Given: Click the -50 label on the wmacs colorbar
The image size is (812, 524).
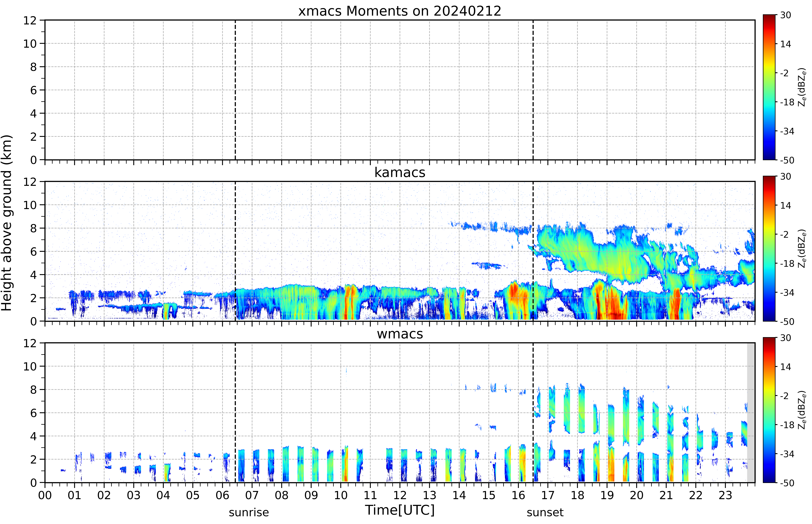Looking at the screenshot, I should click(x=787, y=483).
